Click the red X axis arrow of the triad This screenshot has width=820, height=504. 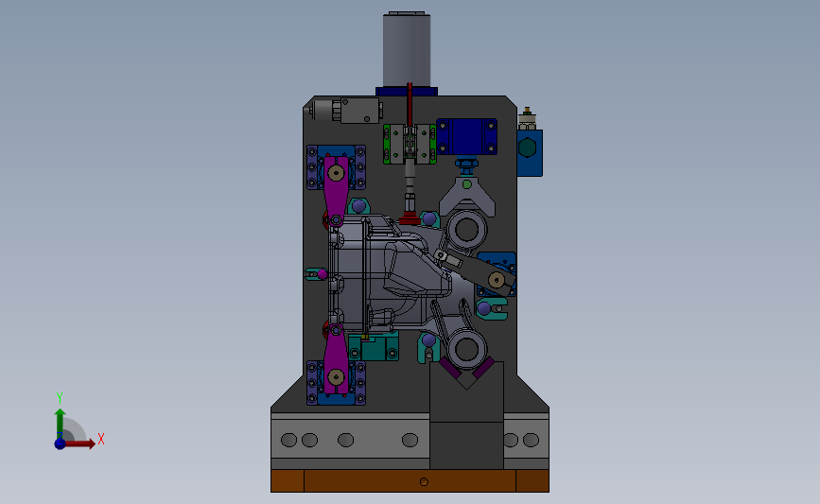[79, 443]
